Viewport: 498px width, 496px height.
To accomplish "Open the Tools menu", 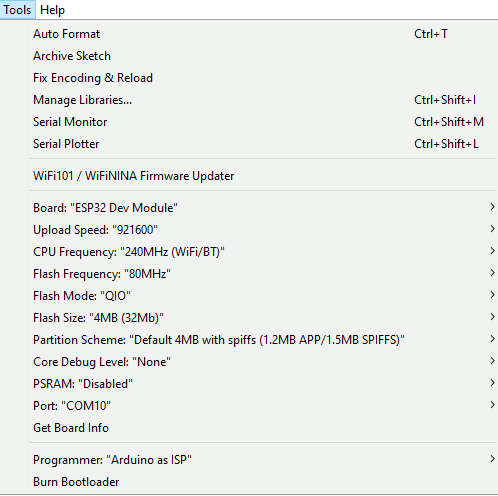I will [17, 10].
